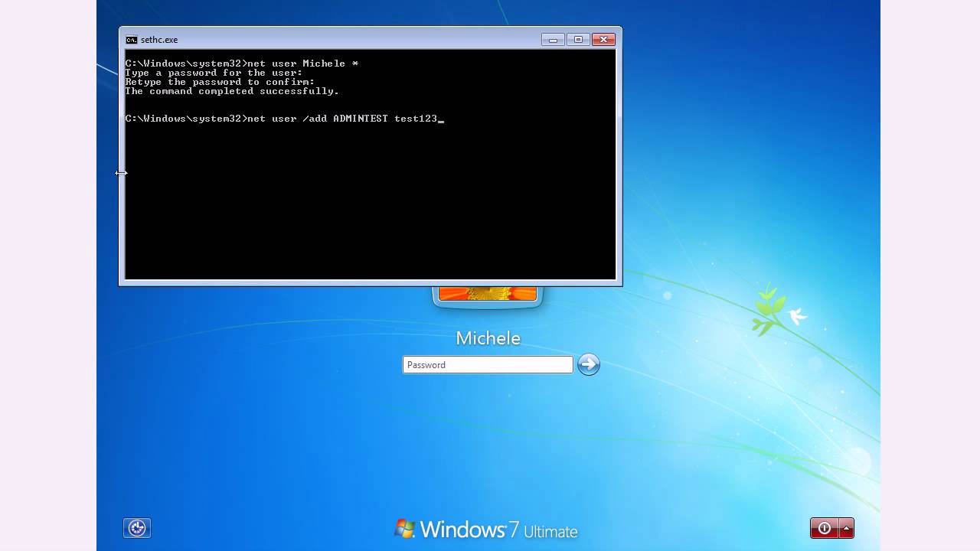This screenshot has width=980, height=551.
Task: Click the user account picture thumbnail
Action: click(488, 294)
